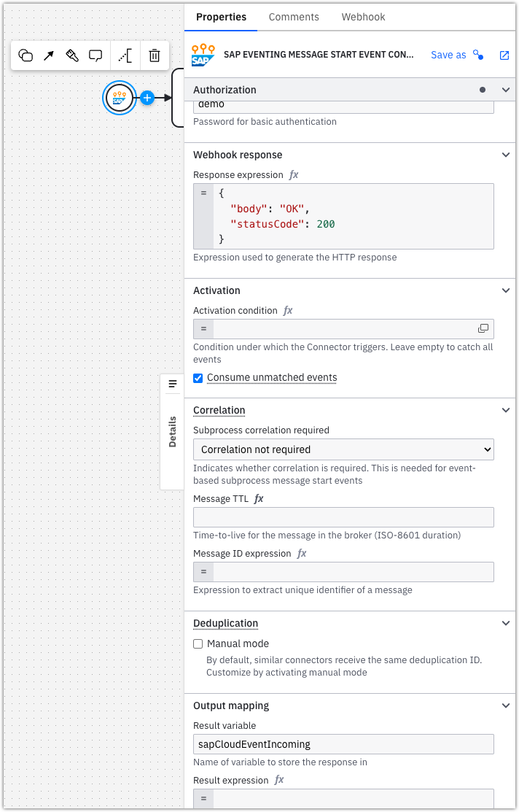Open the Activation condition popup editor
Screen dimensions: 519x812
483,329
